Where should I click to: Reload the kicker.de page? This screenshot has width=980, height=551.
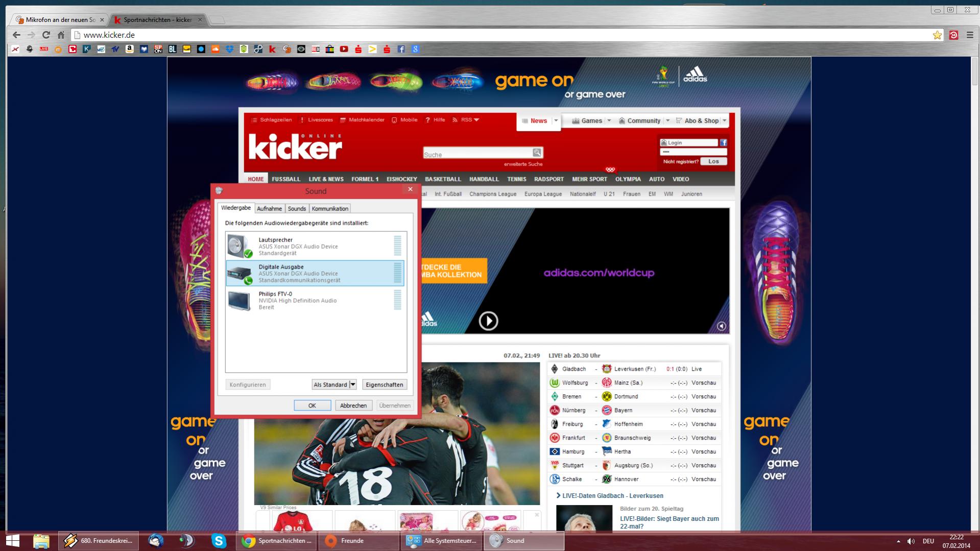46,35
